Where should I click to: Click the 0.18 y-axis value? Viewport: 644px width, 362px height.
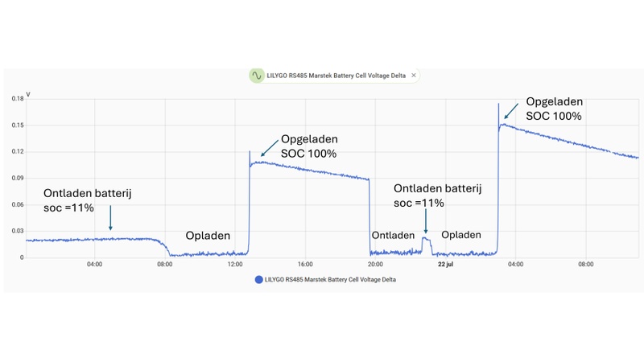coord(17,99)
